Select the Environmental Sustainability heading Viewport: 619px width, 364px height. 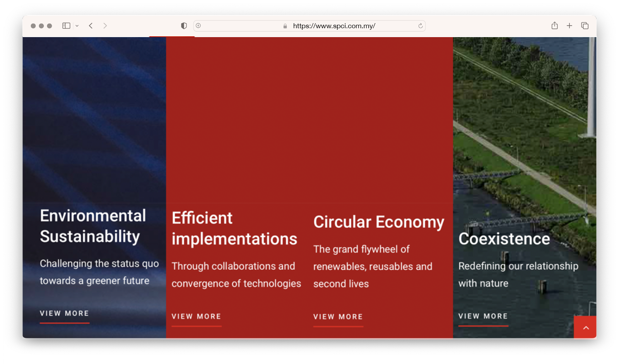(93, 226)
